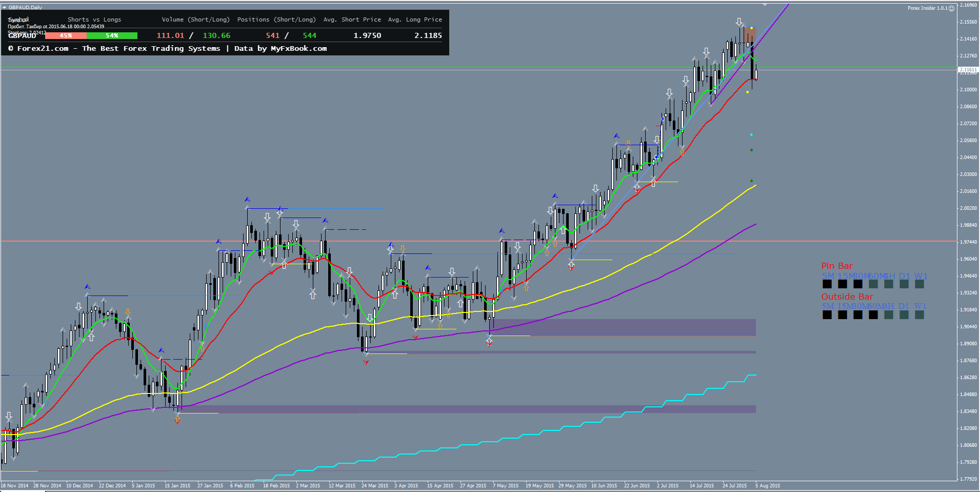Viewport: 980px width, 492px height.
Task: Click the 'Forex Insider 1.0.1' label
Action: pos(928,8)
